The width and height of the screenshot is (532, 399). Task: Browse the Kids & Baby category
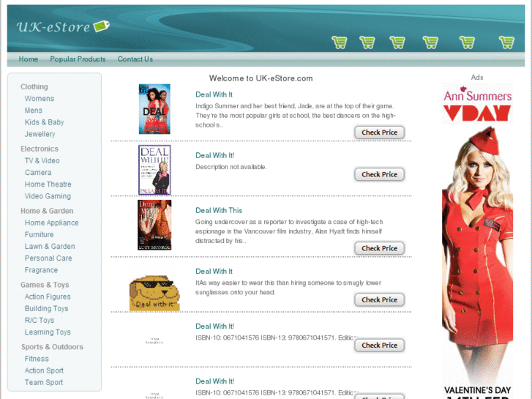tap(45, 122)
